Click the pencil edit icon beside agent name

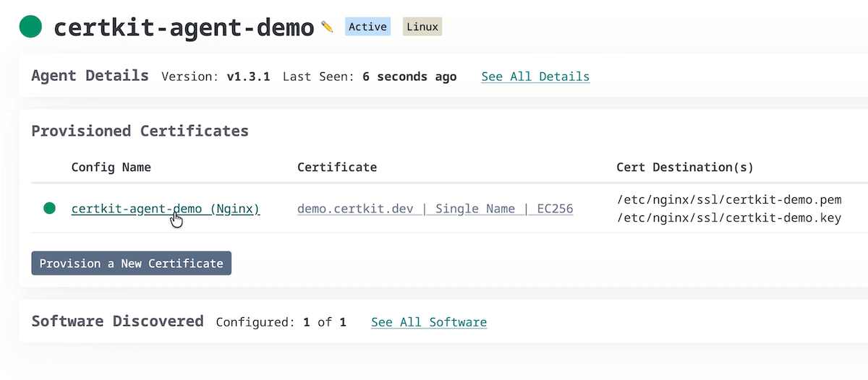tap(327, 27)
